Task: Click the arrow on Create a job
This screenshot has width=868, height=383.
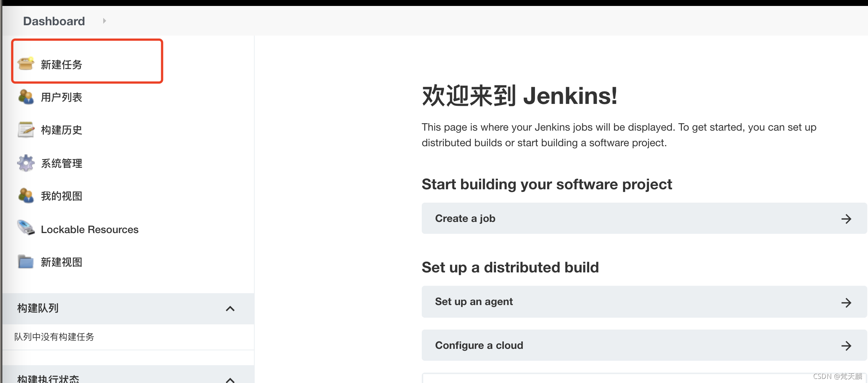Action: [846, 219]
